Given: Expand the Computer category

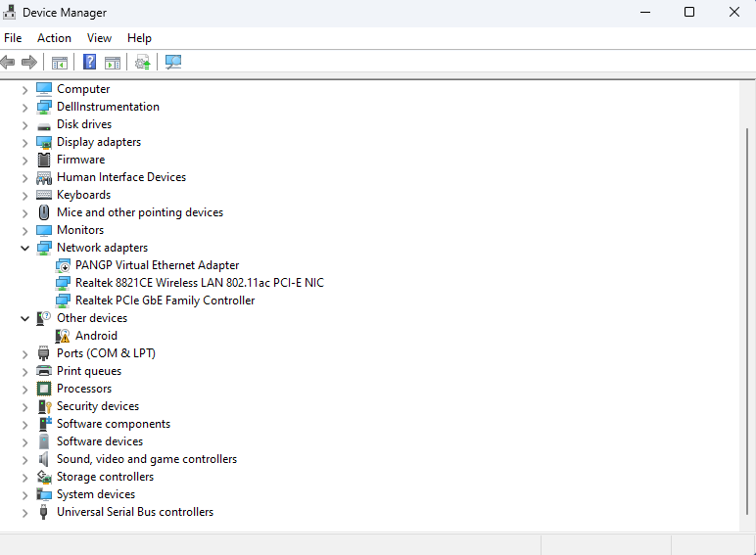Looking at the screenshot, I should pyautogui.click(x=25, y=90).
